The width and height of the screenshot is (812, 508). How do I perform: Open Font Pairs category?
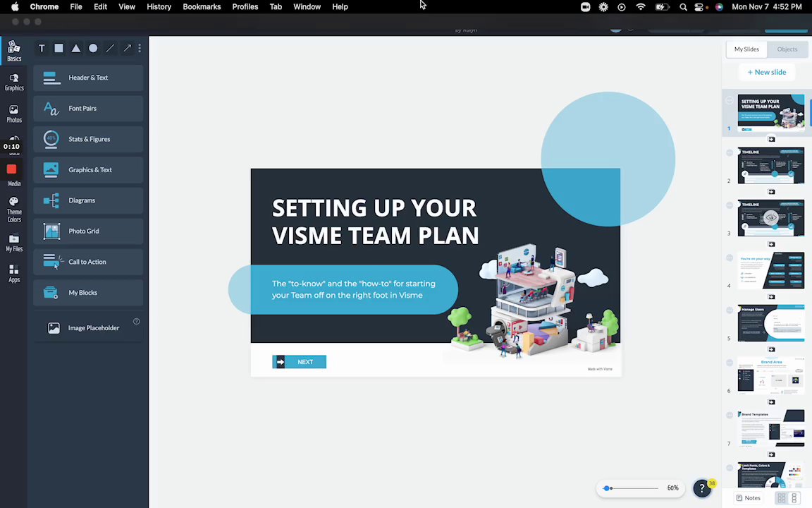[88, 109]
